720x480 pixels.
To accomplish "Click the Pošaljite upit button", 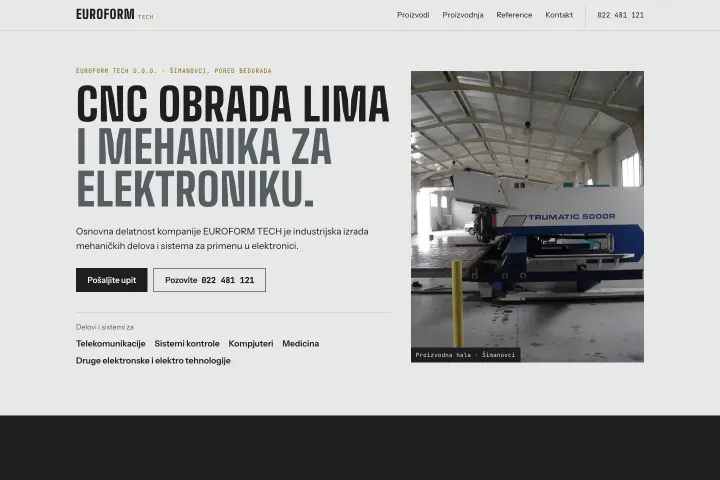I will point(112,280).
